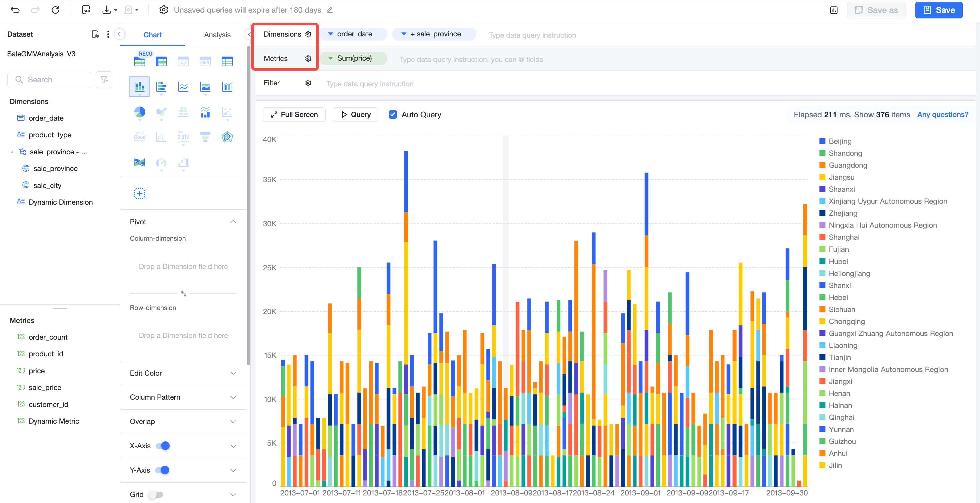Click the Full Screen button

294,114
